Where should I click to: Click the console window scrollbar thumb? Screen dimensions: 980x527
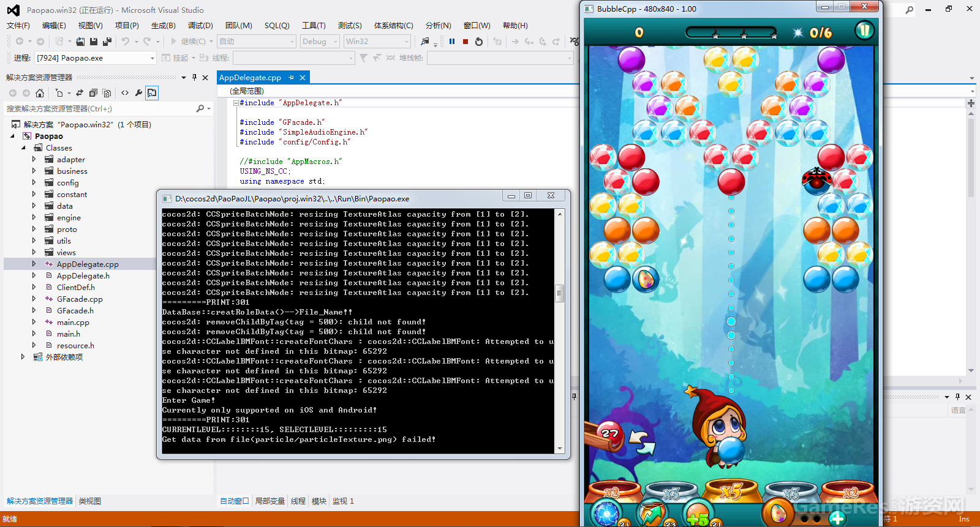click(559, 293)
